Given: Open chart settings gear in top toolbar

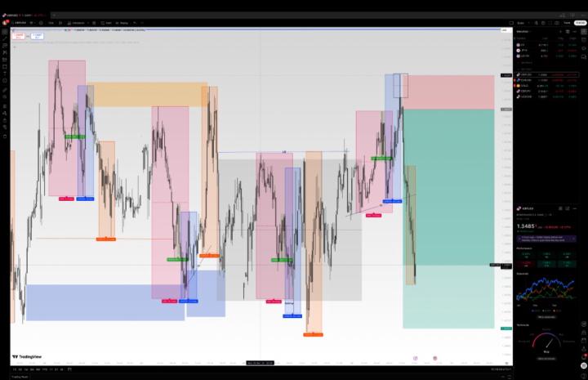Looking at the screenshot, I should [x=543, y=23].
